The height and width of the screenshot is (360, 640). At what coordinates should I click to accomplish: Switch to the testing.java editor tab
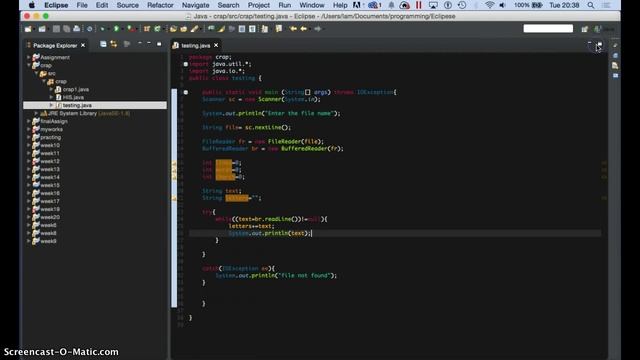pos(196,46)
